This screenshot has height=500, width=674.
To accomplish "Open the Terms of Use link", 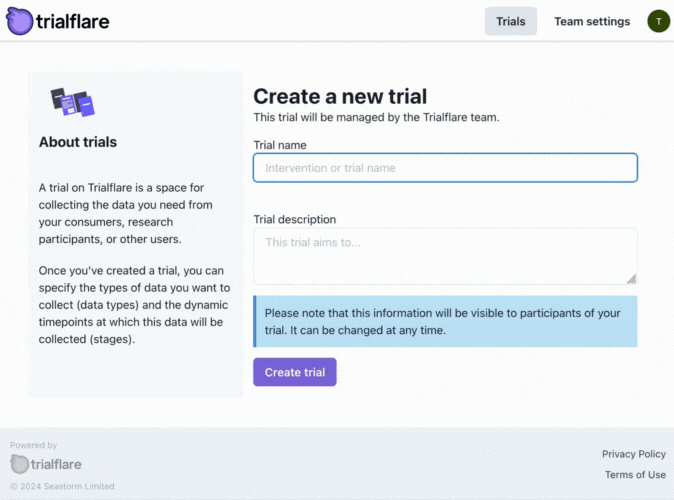I will (635, 475).
